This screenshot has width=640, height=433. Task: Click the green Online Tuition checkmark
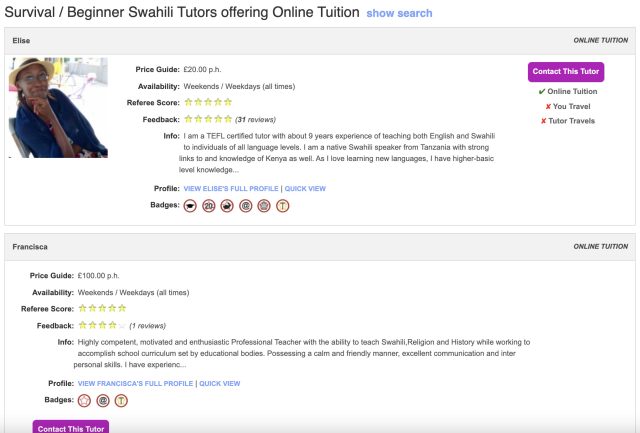click(x=542, y=91)
